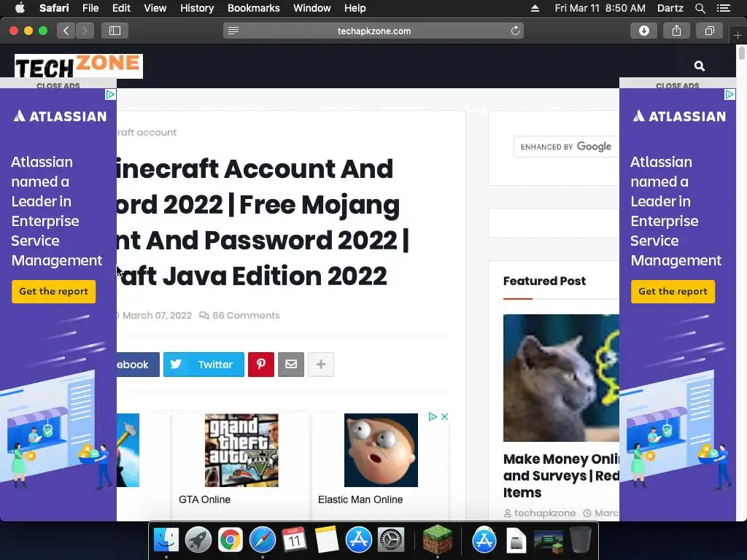Viewport: 747px width, 560px height.
Task: Show the Safari sidebar
Action: (115, 31)
